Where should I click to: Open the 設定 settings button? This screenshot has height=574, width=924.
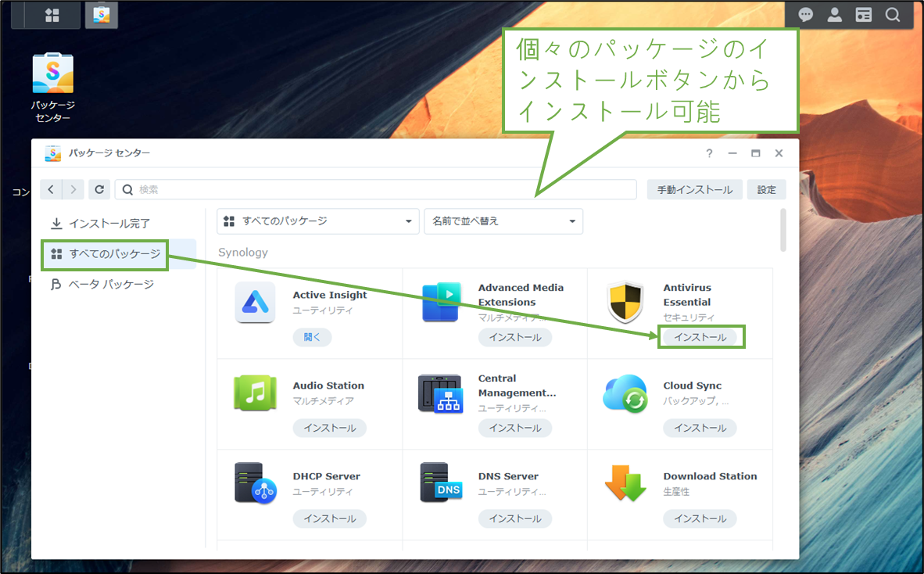click(x=767, y=190)
